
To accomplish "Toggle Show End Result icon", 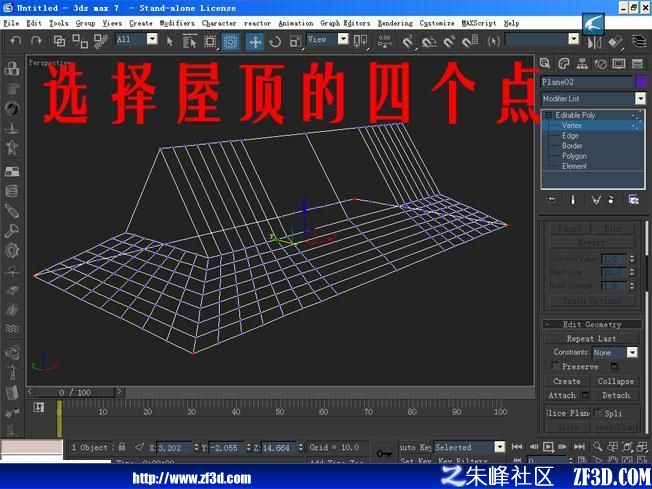I will point(573,200).
